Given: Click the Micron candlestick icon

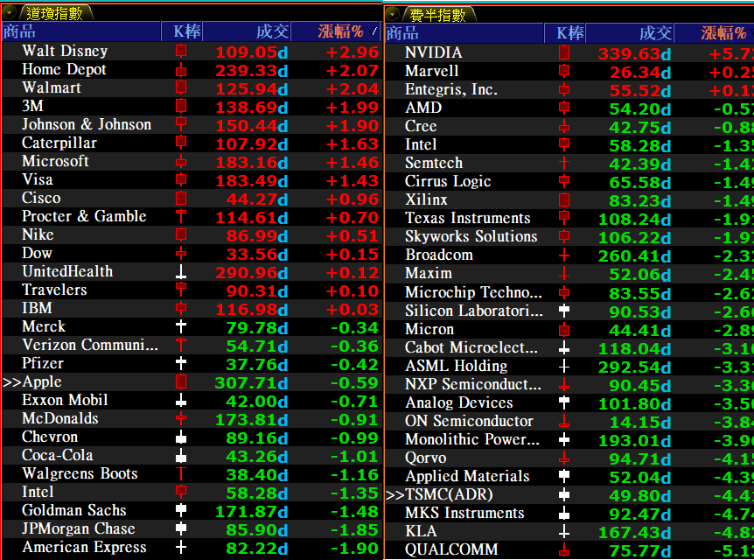Looking at the screenshot, I should pyautogui.click(x=564, y=330).
